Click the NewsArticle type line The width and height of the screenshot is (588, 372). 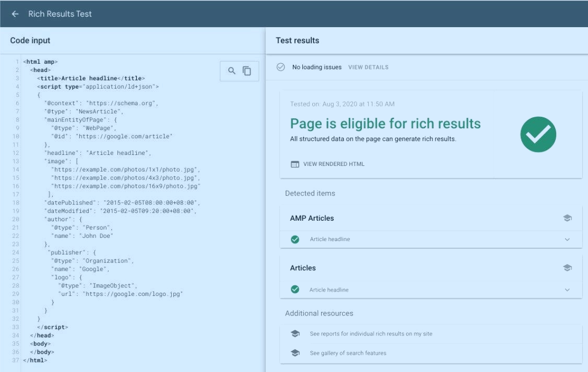coord(84,112)
